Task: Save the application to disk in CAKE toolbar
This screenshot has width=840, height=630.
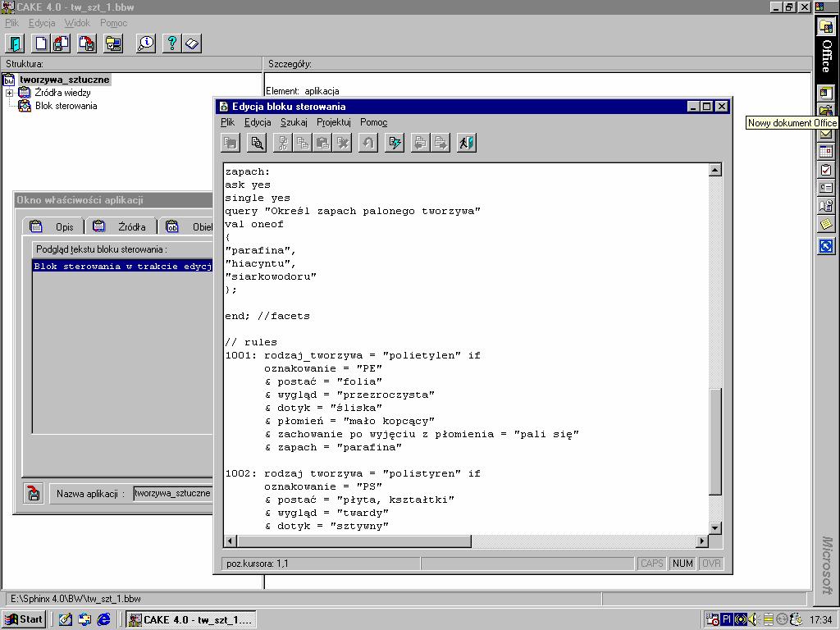Action: coord(87,43)
